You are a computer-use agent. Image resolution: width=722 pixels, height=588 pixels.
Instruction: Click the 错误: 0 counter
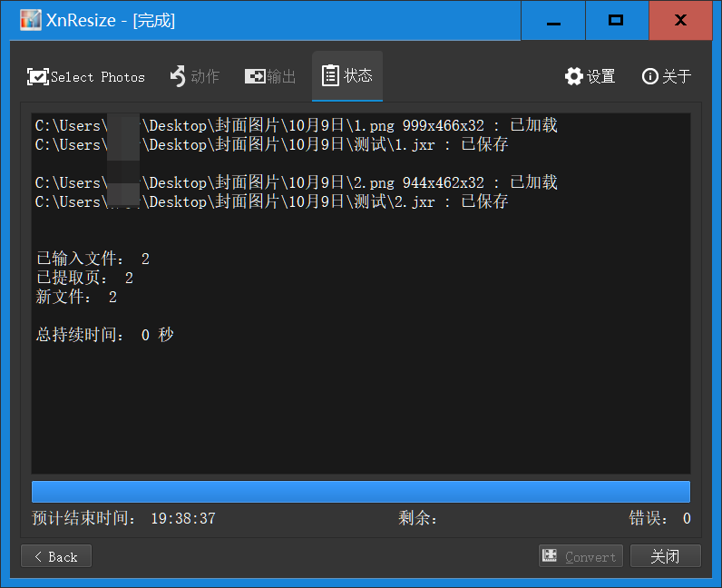coord(659,518)
